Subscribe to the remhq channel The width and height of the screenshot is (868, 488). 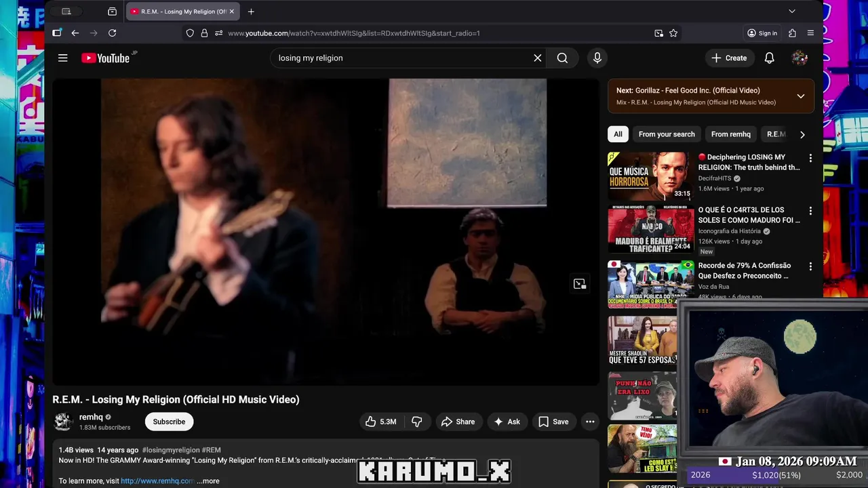click(x=169, y=422)
